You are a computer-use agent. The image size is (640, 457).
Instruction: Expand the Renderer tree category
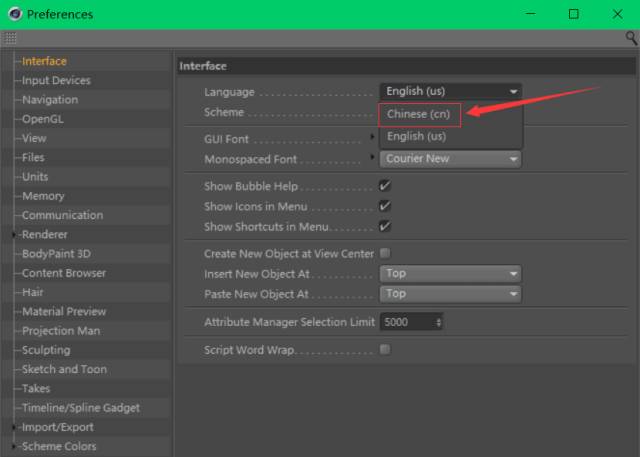pos(14,235)
